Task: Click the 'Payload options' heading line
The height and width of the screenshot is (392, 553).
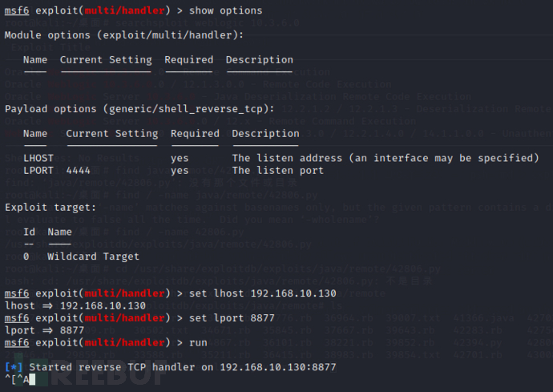Action: coord(139,109)
